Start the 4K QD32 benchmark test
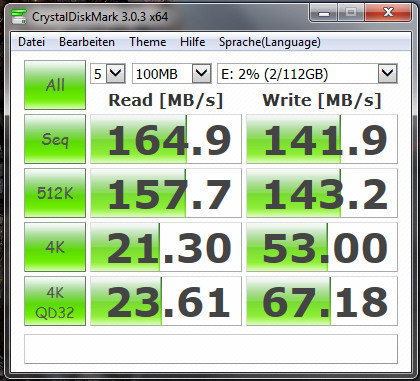Image resolution: width=420 pixels, height=381 pixels. 55,301
